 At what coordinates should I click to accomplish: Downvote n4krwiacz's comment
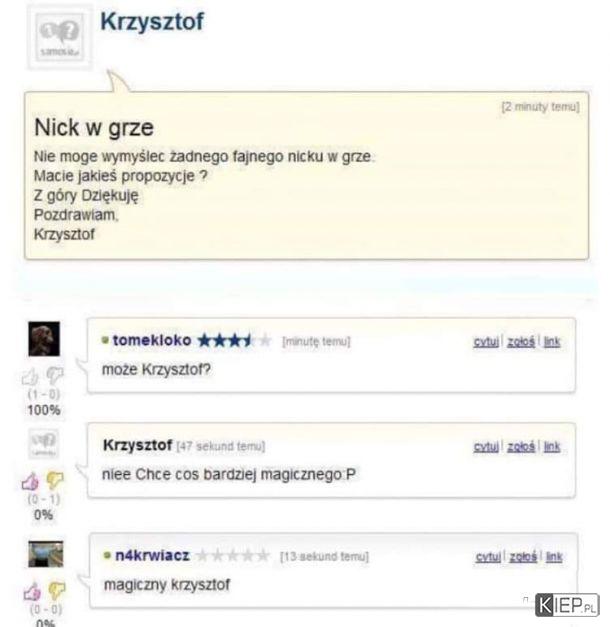[57, 590]
